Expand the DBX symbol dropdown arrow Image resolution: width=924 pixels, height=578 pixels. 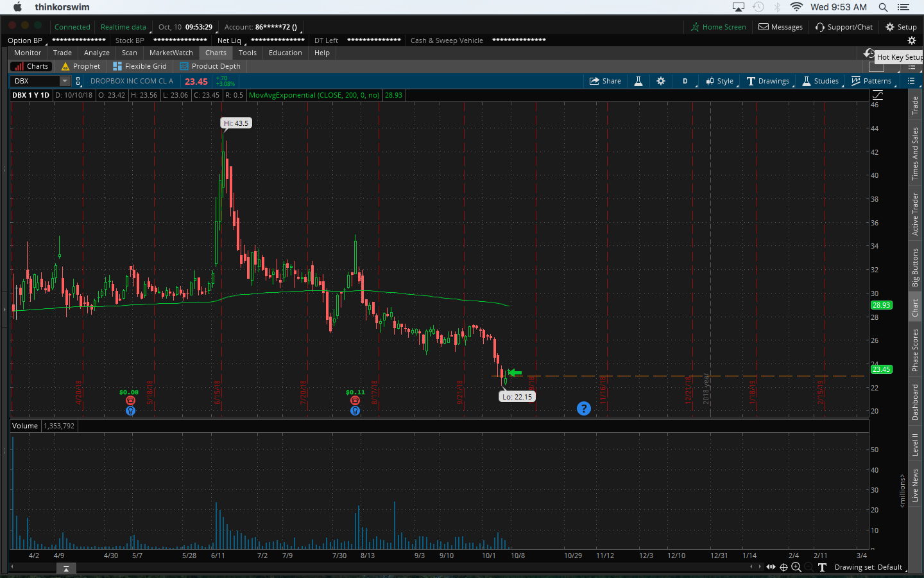65,81
